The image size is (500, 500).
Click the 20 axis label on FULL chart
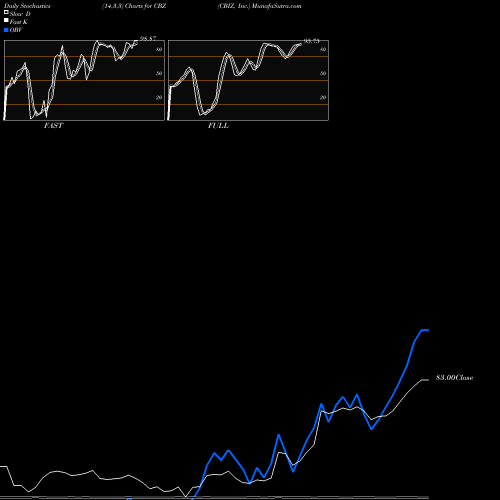[323, 97]
